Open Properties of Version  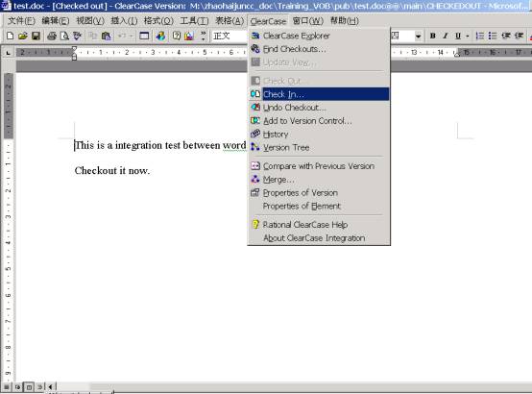(x=319, y=192)
